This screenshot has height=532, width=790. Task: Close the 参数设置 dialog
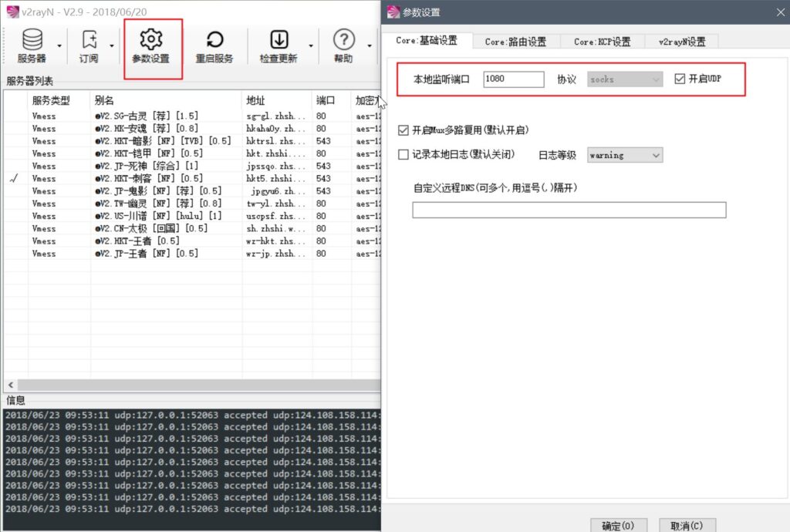pos(781,12)
